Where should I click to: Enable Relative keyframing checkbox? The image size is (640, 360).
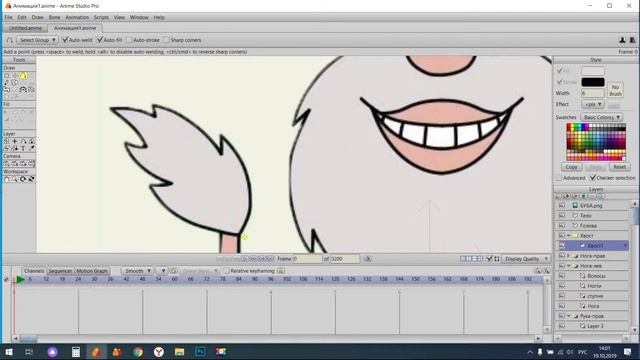[x=227, y=271]
